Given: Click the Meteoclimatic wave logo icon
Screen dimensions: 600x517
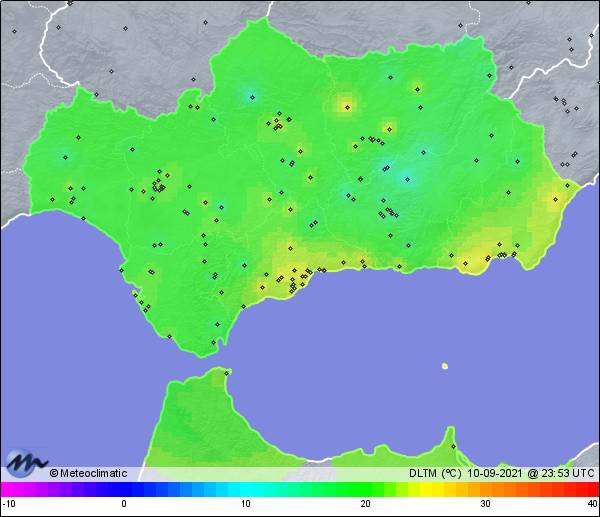Looking at the screenshot, I should point(25,462).
